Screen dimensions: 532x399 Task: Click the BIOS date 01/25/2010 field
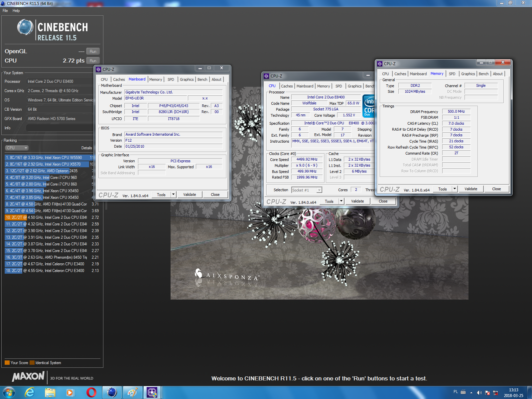click(x=173, y=147)
